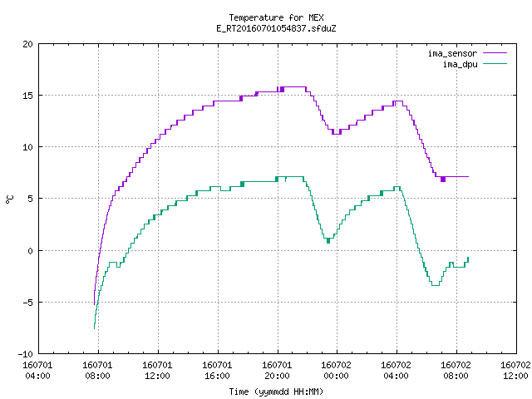Image resolution: width=532 pixels, height=399 pixels.
Task: Click the x-axis label 160702 08:00
Action: click(456, 371)
